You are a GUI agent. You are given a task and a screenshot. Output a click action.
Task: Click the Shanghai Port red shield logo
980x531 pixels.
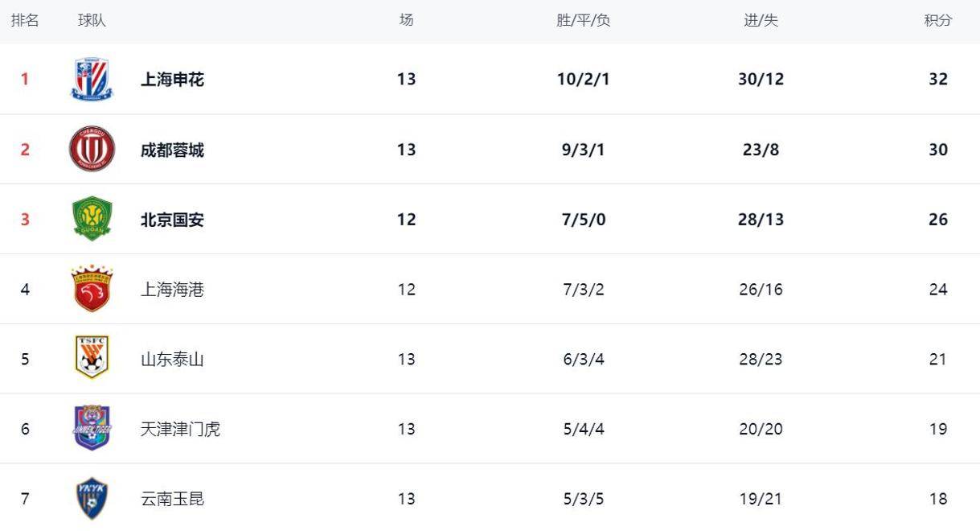(92, 289)
